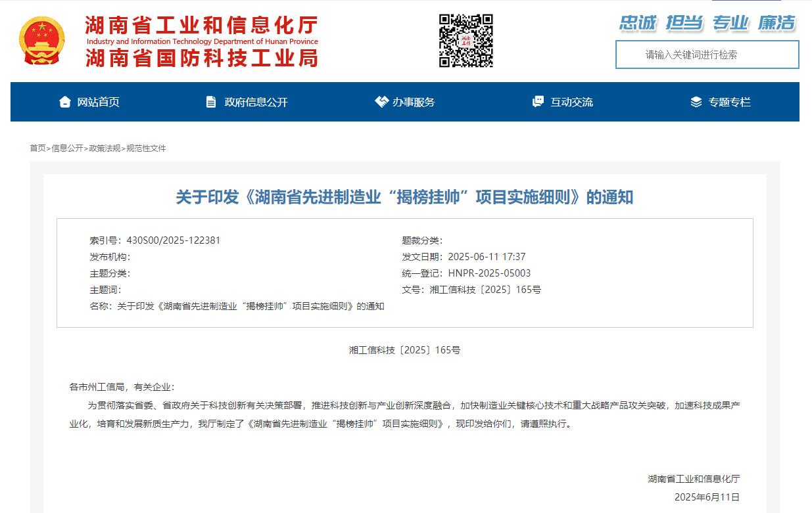Open the 专题专栏 section

(x=729, y=102)
